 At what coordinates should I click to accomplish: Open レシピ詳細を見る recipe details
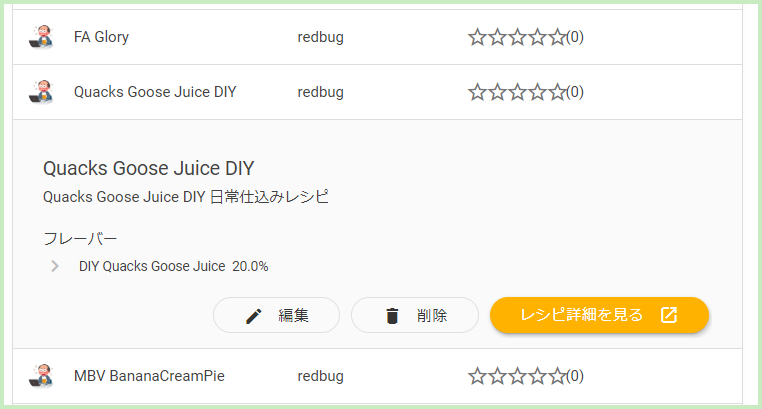point(599,315)
